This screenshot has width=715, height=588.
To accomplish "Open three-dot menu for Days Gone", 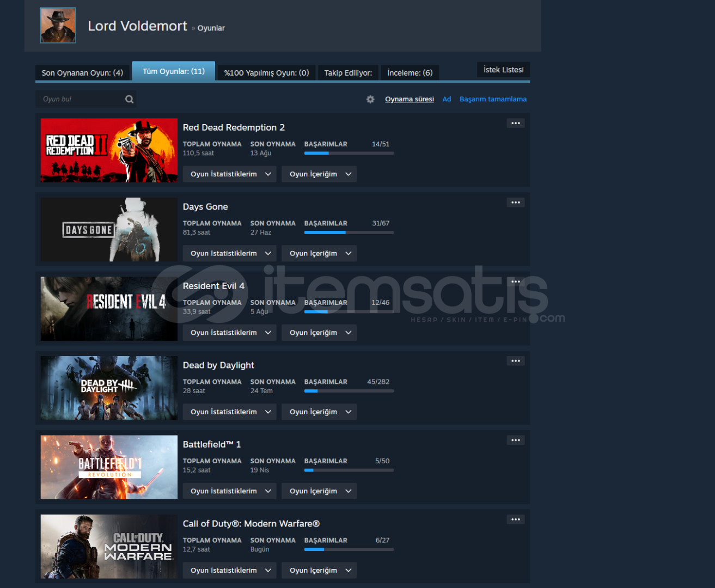I will click(x=516, y=203).
